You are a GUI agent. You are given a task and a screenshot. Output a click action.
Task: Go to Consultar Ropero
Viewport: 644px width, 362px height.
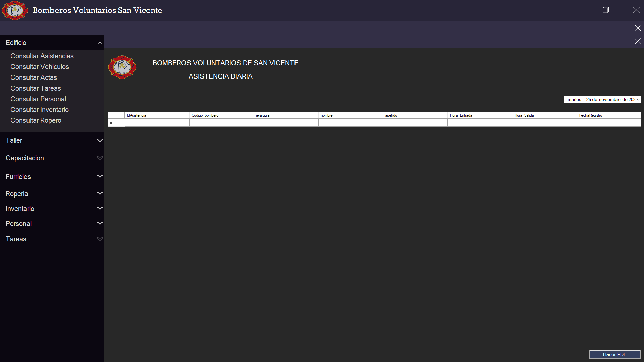click(x=36, y=120)
